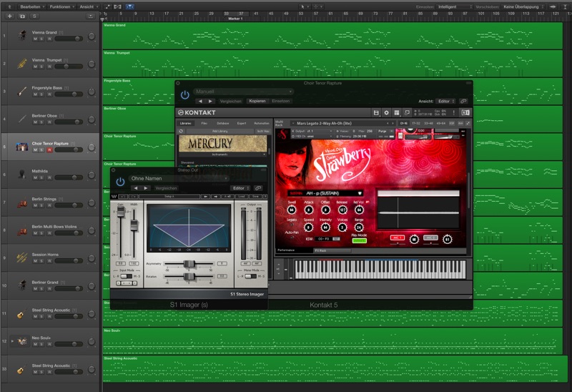This screenshot has height=392, width=572.
Task: Open the Ansicht menu in tracks toolbar
Action: (89, 6)
